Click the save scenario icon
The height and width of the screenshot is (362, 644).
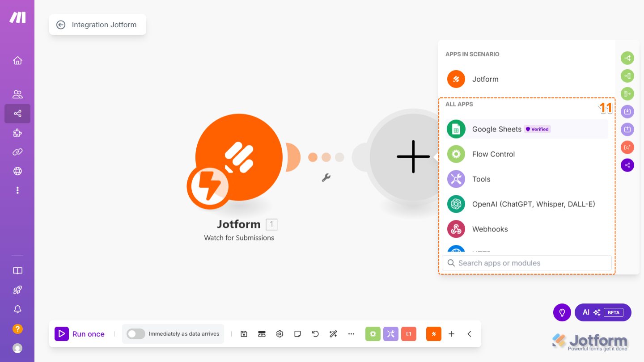click(x=244, y=334)
